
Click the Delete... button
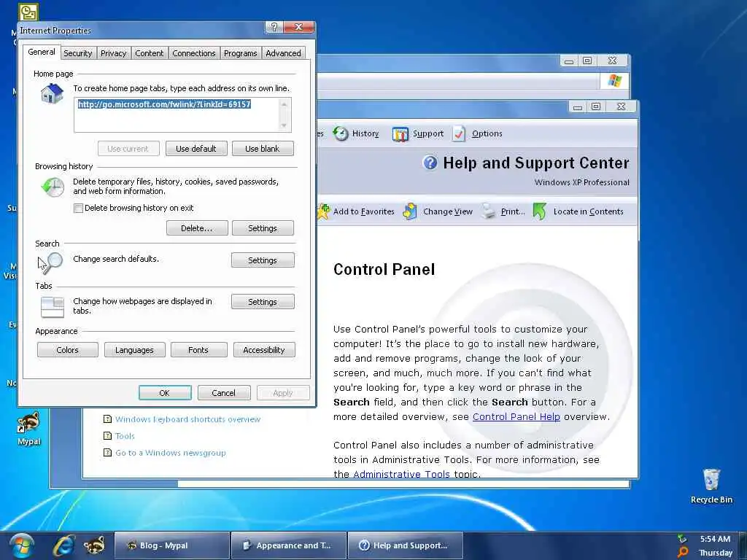tap(197, 228)
